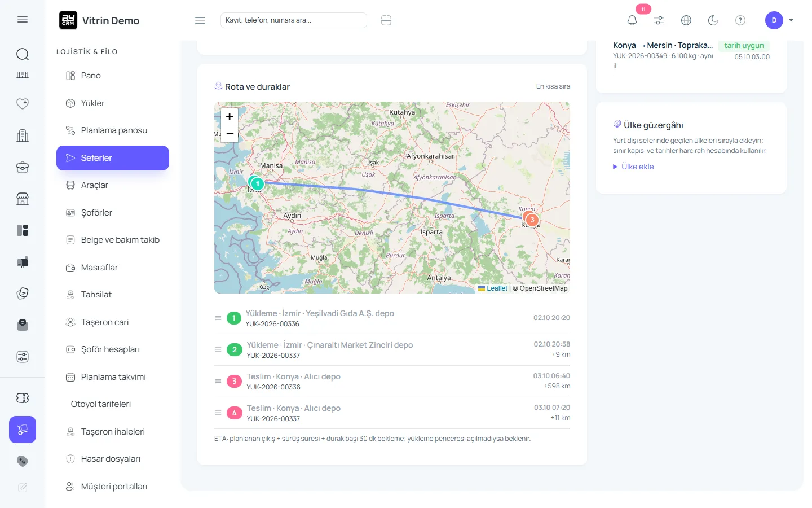Focus the 'Kayıt, telefon, numara ara' search box
Image resolution: width=812 pixels, height=508 pixels.
[293, 20]
